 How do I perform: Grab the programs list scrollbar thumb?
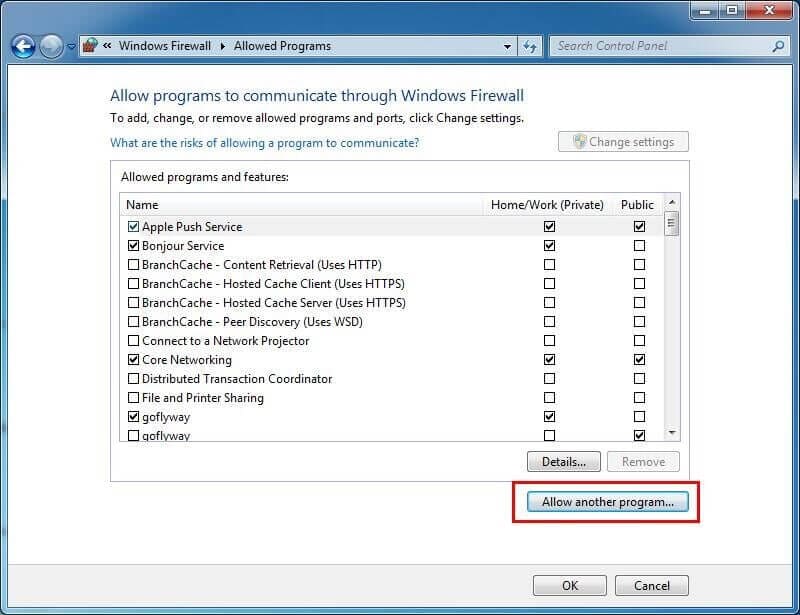(672, 224)
